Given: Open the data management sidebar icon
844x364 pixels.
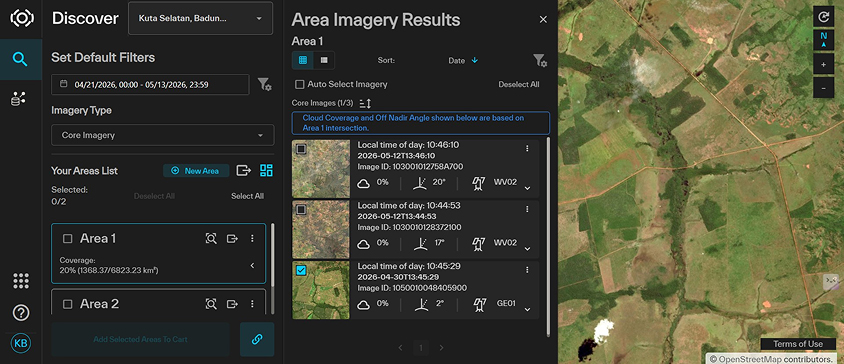Looking at the screenshot, I should (x=19, y=99).
